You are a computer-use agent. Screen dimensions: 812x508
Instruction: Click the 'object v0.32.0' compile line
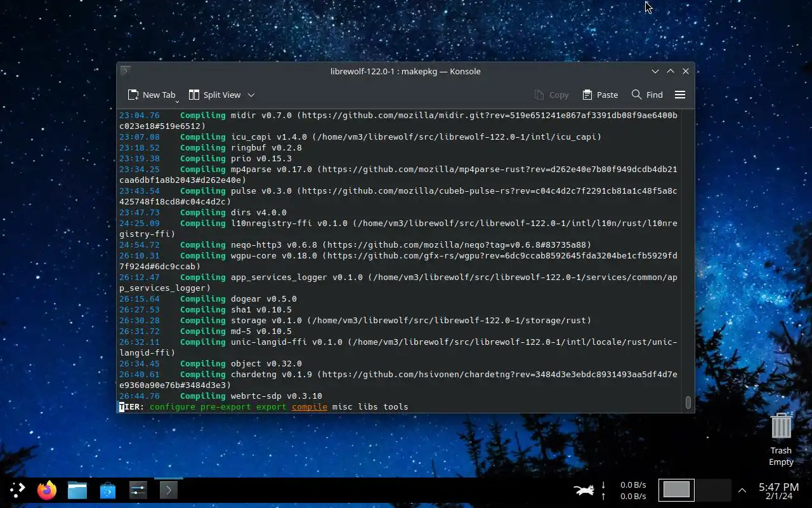click(211, 363)
